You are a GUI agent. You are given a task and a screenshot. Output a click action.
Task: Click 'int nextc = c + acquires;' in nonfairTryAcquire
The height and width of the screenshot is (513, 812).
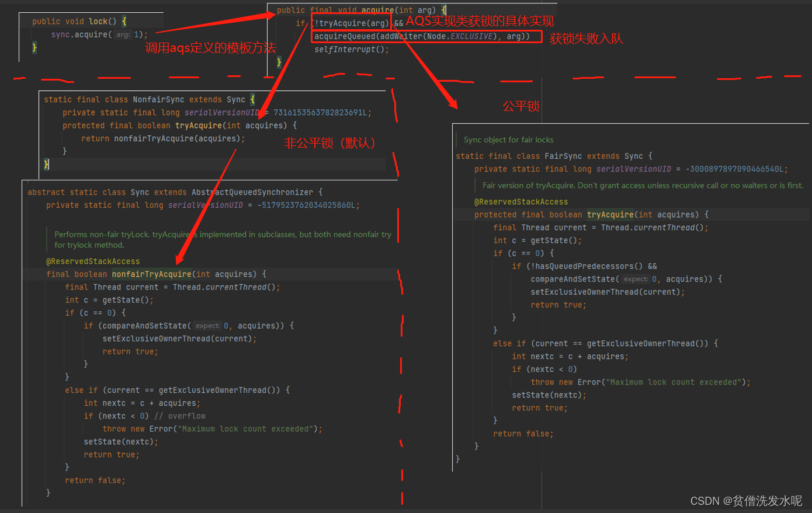coord(142,403)
